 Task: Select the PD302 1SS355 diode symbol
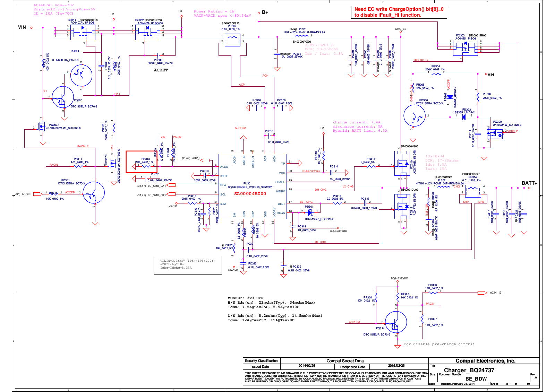point(450,97)
